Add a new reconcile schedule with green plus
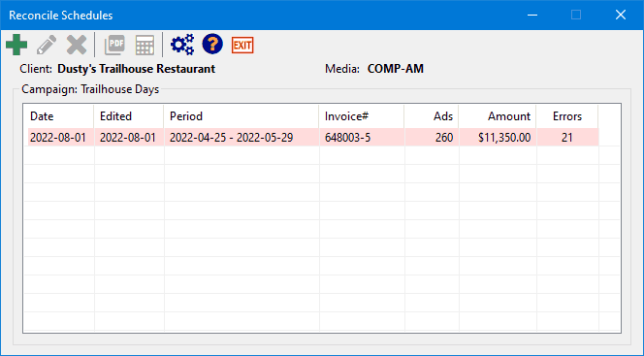 click(x=16, y=45)
